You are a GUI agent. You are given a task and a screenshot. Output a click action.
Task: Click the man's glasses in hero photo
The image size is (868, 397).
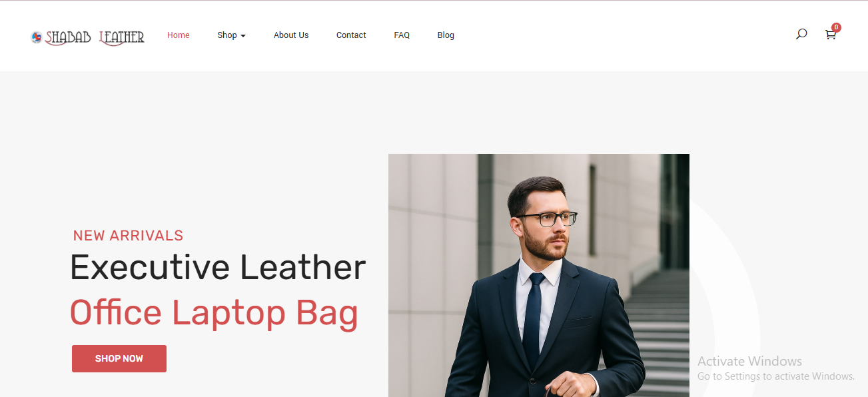coord(548,218)
